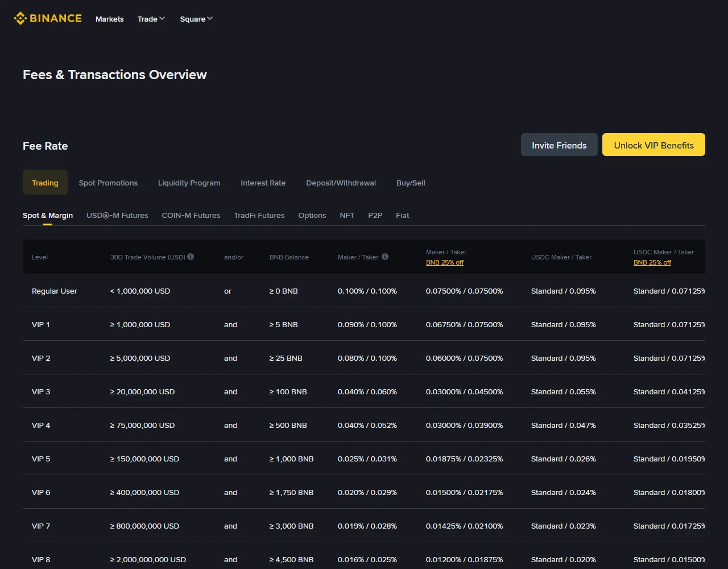Image resolution: width=728 pixels, height=569 pixels.
Task: Open the NFT sub-tab
Action: point(347,215)
